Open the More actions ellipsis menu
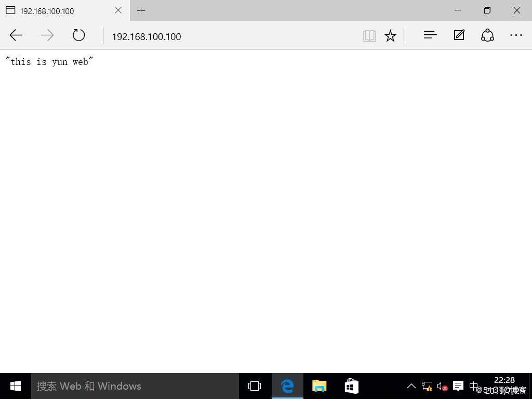Screen dimensions: 532x399 516,35
